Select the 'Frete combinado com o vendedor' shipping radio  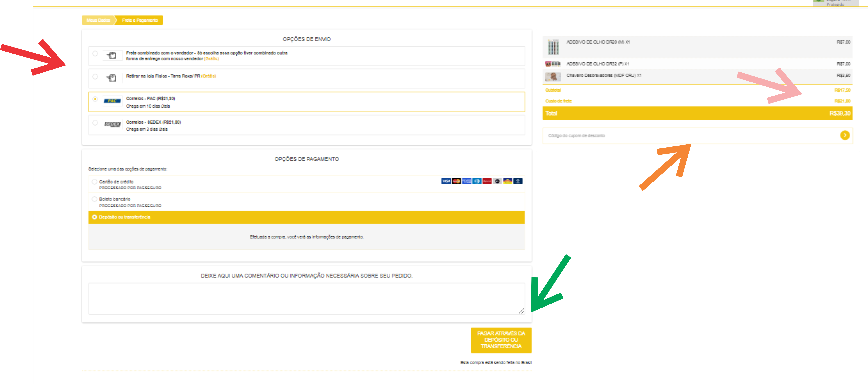(95, 54)
